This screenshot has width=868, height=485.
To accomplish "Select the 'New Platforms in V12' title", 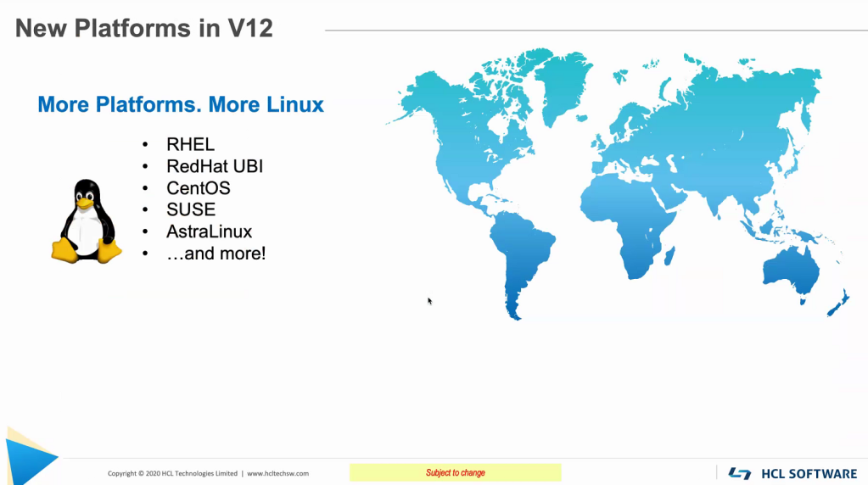I will pos(144,28).
